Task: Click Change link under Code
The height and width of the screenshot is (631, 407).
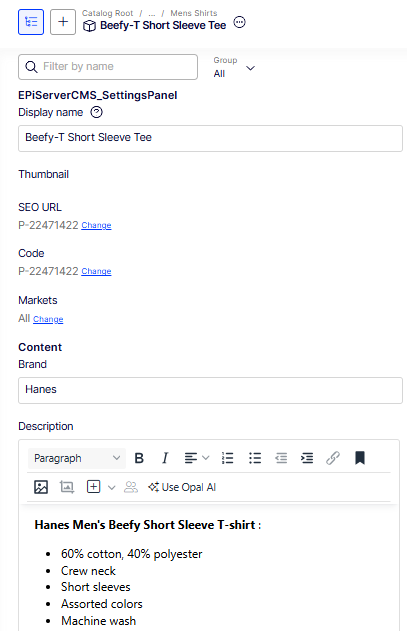Action: tap(96, 271)
